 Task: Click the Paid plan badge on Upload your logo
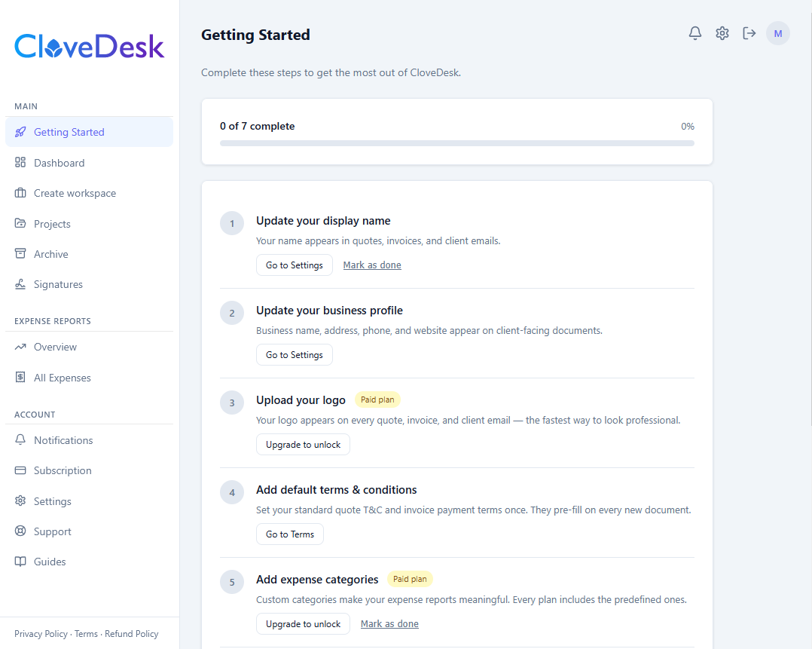point(377,400)
